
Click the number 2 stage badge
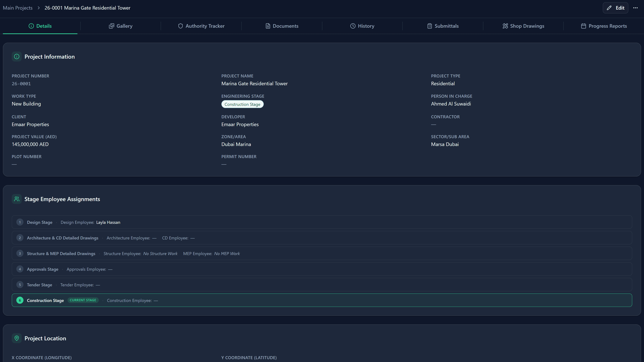pyautogui.click(x=20, y=238)
